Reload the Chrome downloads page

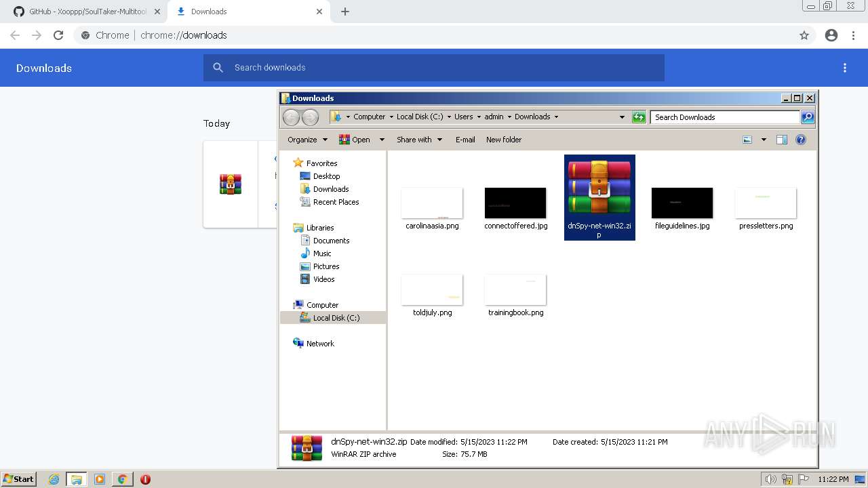click(x=58, y=35)
